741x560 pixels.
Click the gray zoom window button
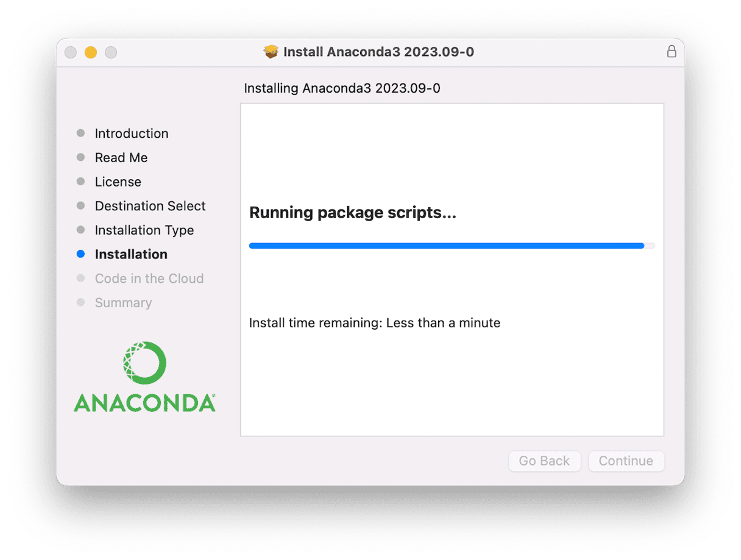tap(111, 52)
